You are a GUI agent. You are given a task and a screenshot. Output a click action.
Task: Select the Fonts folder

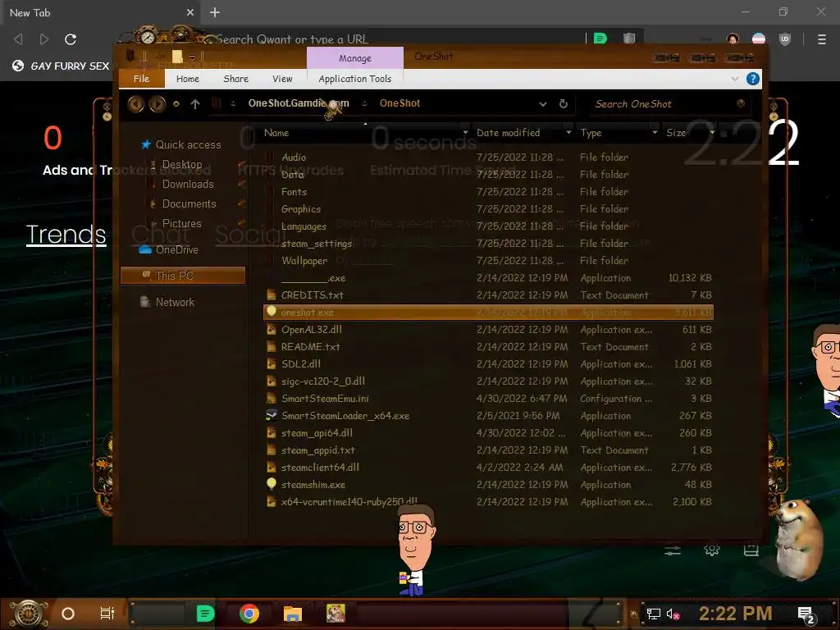tap(294, 192)
